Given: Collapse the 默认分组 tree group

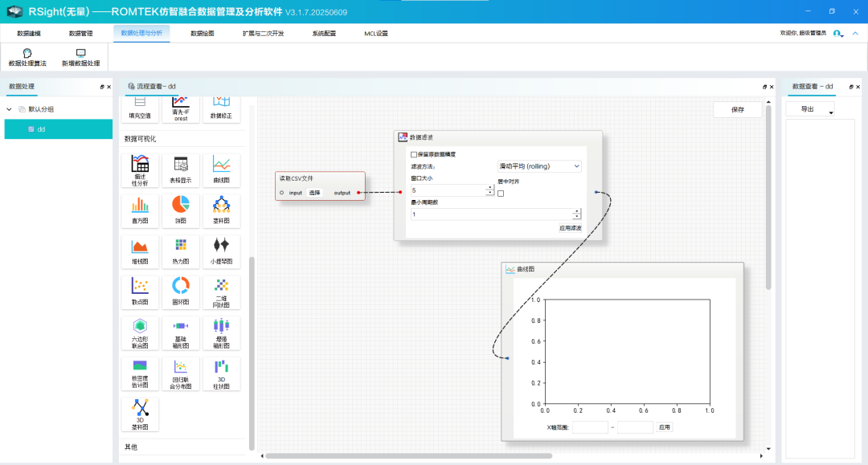Looking at the screenshot, I should tap(10, 109).
